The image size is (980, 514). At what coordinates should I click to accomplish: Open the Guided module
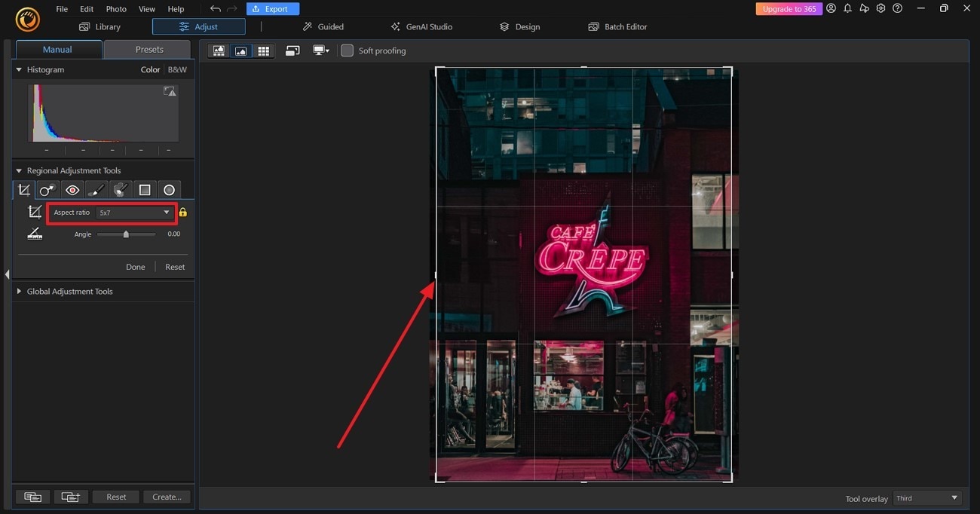click(x=323, y=26)
